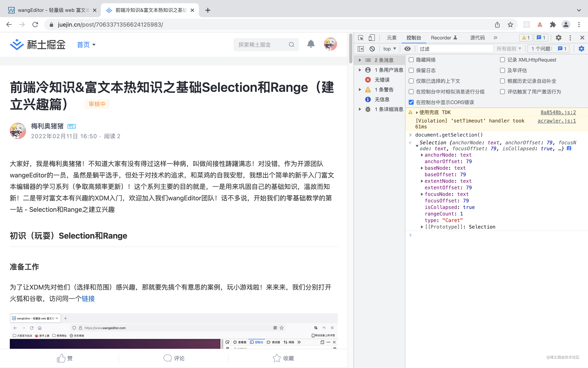The image size is (588, 368).
Task: Bookmark the page with the star icon
Action: click(x=510, y=25)
